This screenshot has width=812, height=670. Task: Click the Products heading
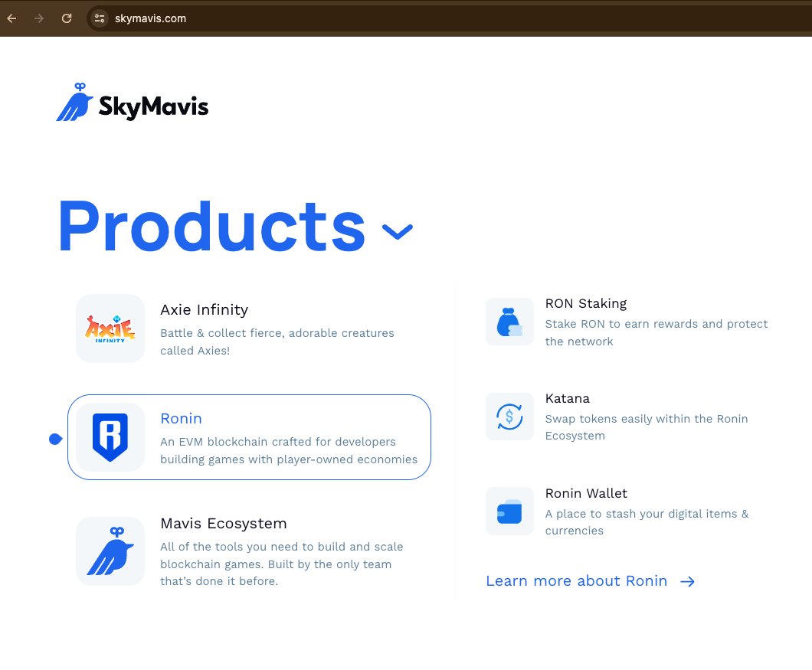pyautogui.click(x=212, y=226)
